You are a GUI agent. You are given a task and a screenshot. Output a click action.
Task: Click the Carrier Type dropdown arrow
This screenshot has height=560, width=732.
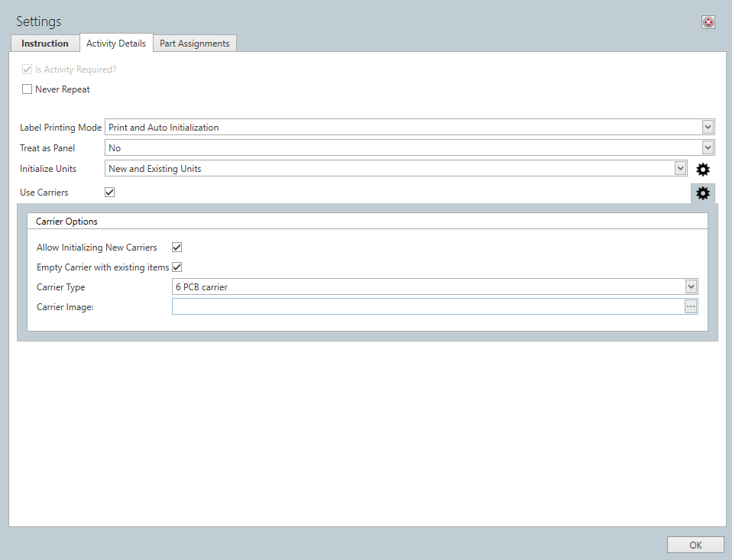coord(691,286)
